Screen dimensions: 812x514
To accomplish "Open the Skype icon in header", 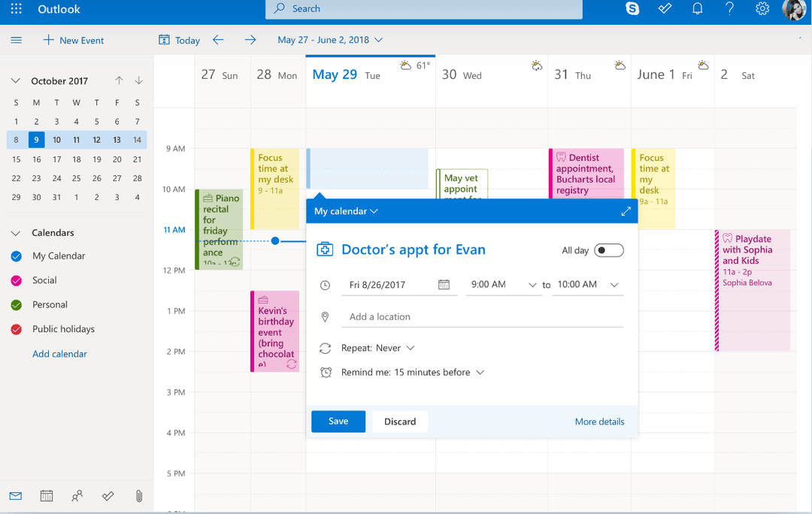I will coord(632,9).
